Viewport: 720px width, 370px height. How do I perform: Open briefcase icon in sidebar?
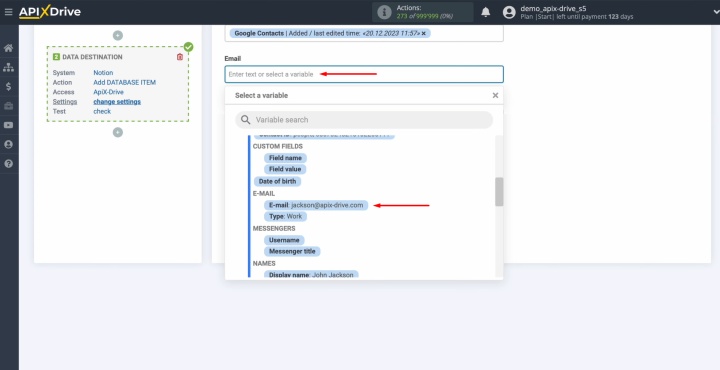click(8, 106)
